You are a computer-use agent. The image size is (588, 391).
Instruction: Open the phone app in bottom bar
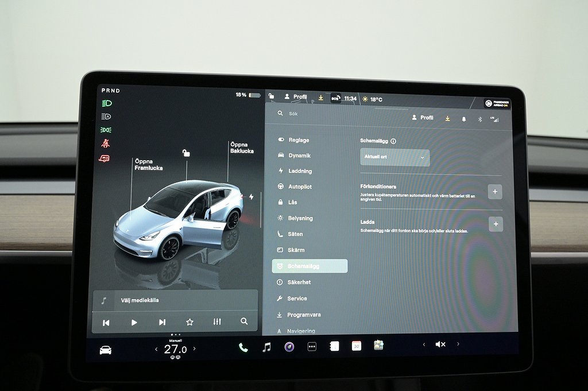[x=243, y=347]
